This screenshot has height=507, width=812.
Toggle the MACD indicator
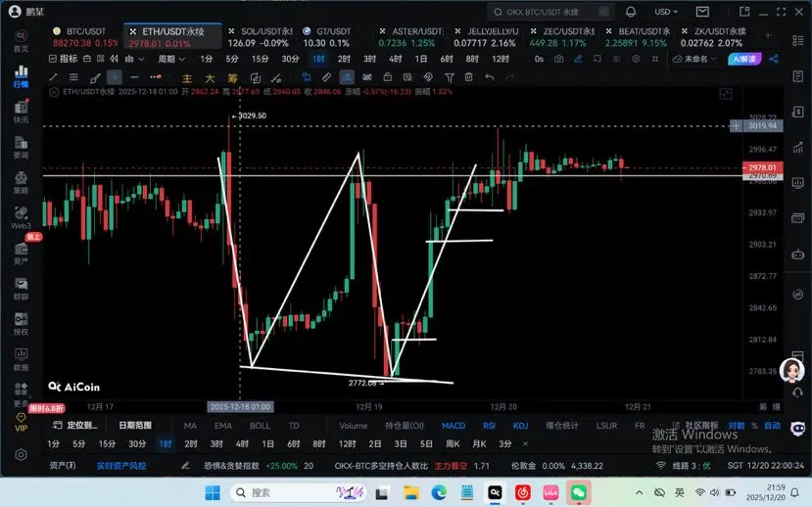454,426
